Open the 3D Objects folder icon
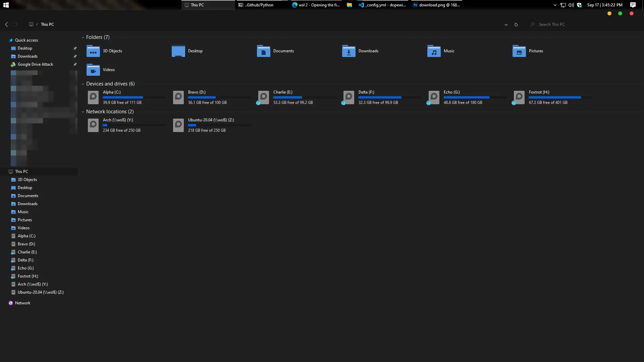This screenshot has height=362, width=644. (93, 51)
